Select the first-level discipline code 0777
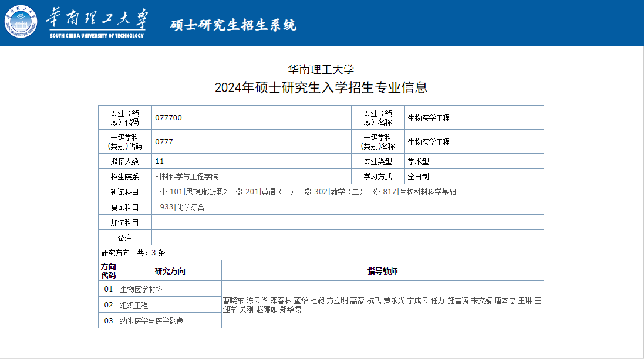The width and height of the screenshot is (644, 359). tap(164, 141)
